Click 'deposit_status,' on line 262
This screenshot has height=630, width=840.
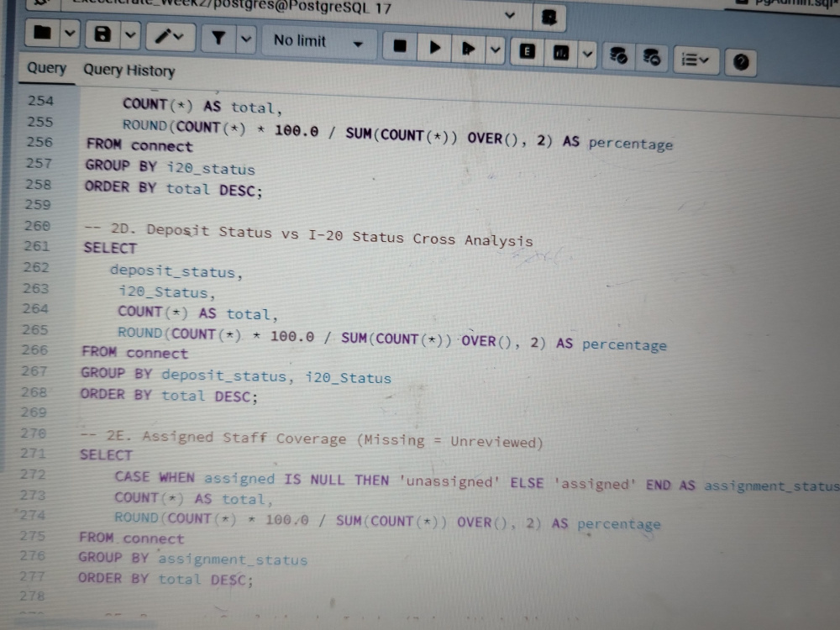pyautogui.click(x=176, y=271)
